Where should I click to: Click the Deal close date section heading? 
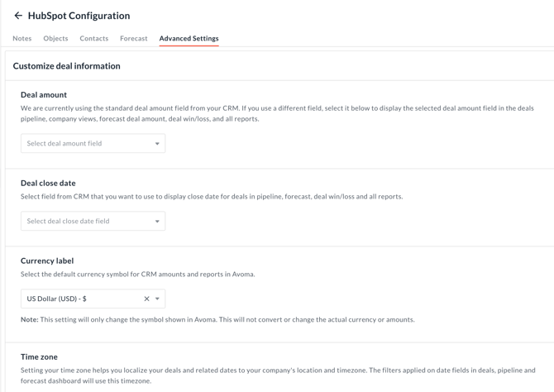tap(48, 183)
